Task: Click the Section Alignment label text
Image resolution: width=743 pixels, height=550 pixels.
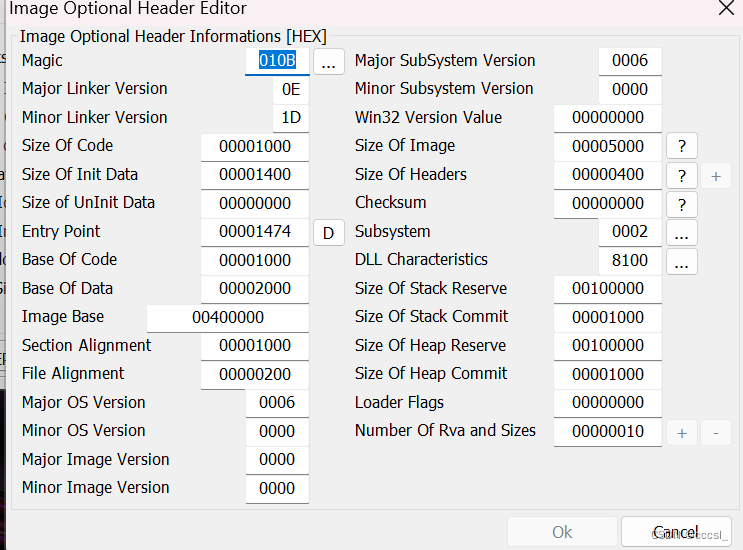Action: 86,345
